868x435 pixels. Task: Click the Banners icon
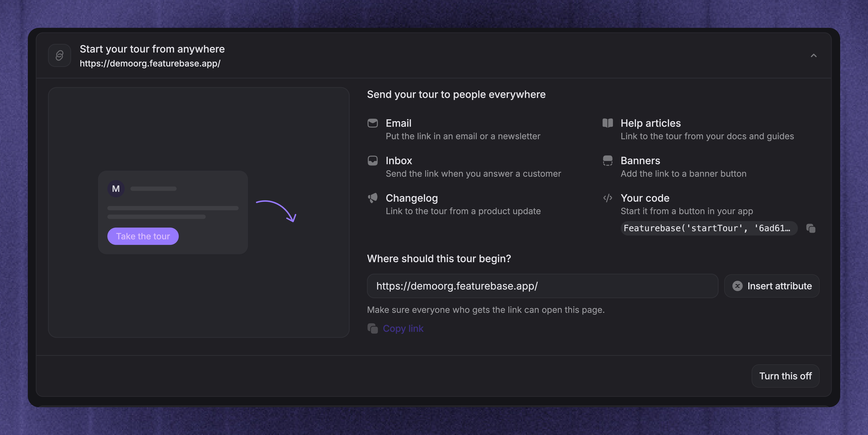coord(608,161)
